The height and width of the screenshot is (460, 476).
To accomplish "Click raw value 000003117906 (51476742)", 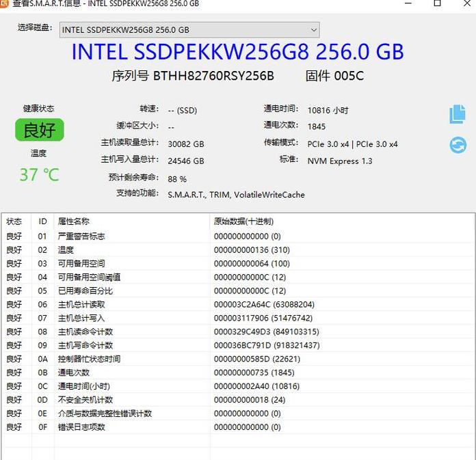I will click(x=263, y=318).
